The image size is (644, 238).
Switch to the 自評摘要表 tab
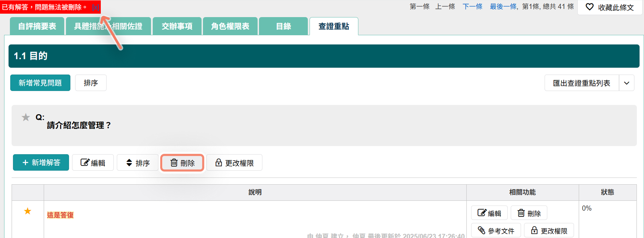click(37, 26)
